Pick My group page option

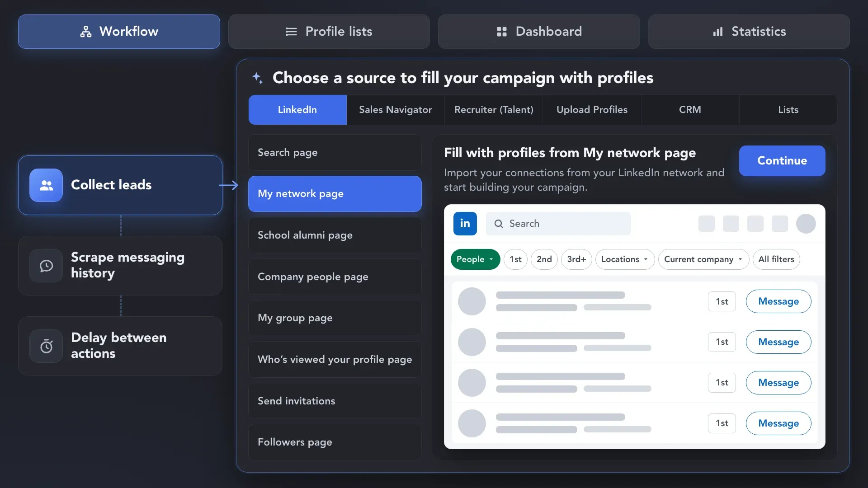point(335,318)
